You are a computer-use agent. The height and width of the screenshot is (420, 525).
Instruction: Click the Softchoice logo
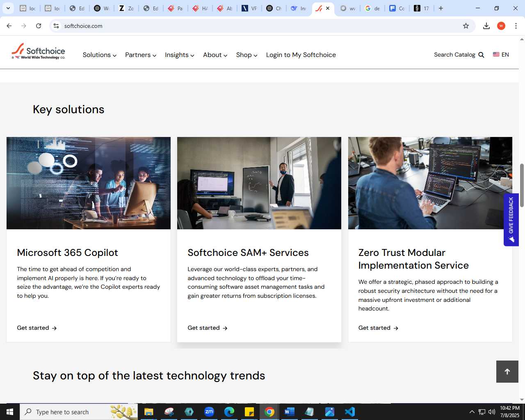[38, 52]
